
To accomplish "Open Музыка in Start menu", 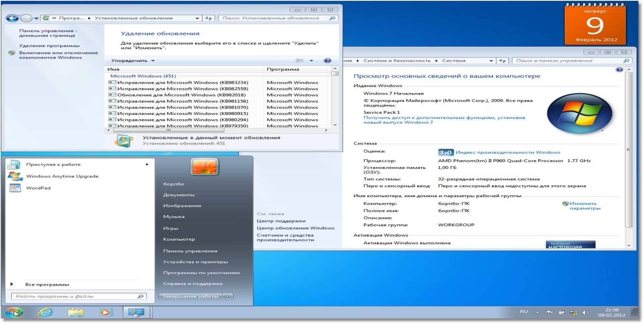I will point(174,217).
